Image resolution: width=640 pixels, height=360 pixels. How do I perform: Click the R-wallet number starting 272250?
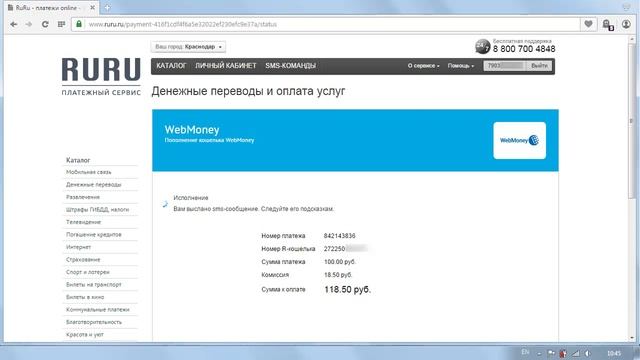coord(346,249)
